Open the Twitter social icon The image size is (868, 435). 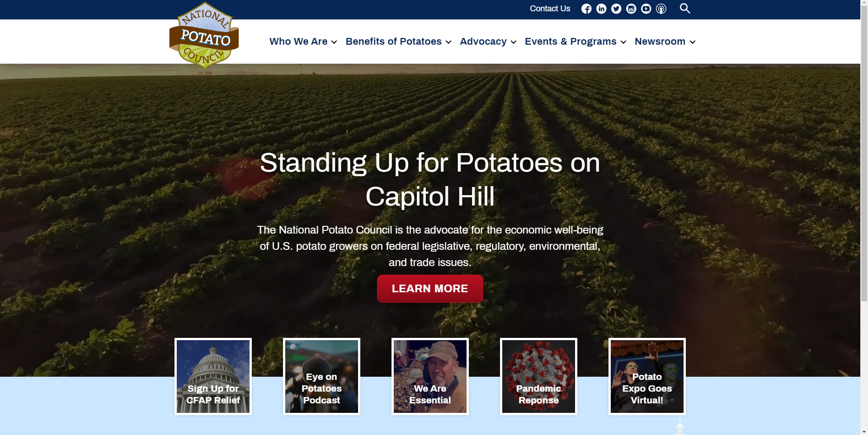pyautogui.click(x=616, y=9)
